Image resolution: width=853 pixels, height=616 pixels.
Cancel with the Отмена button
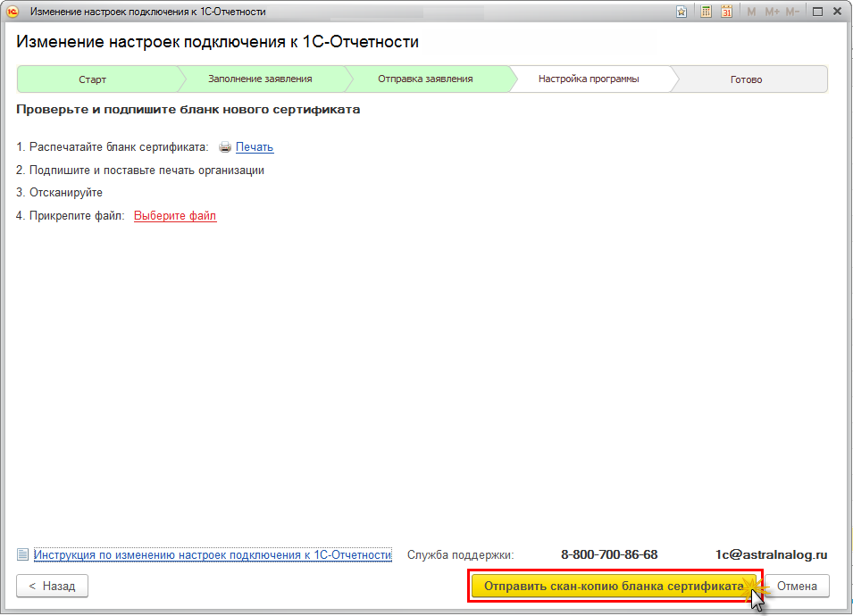(x=797, y=587)
